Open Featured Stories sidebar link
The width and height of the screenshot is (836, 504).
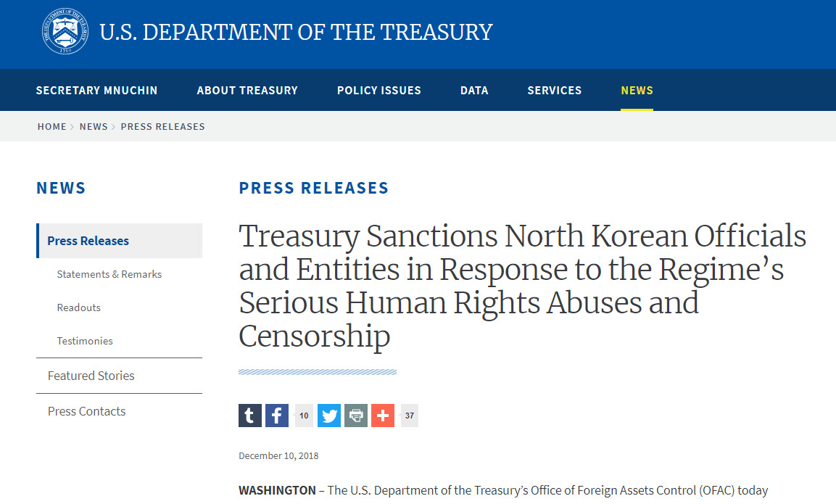coord(91,376)
